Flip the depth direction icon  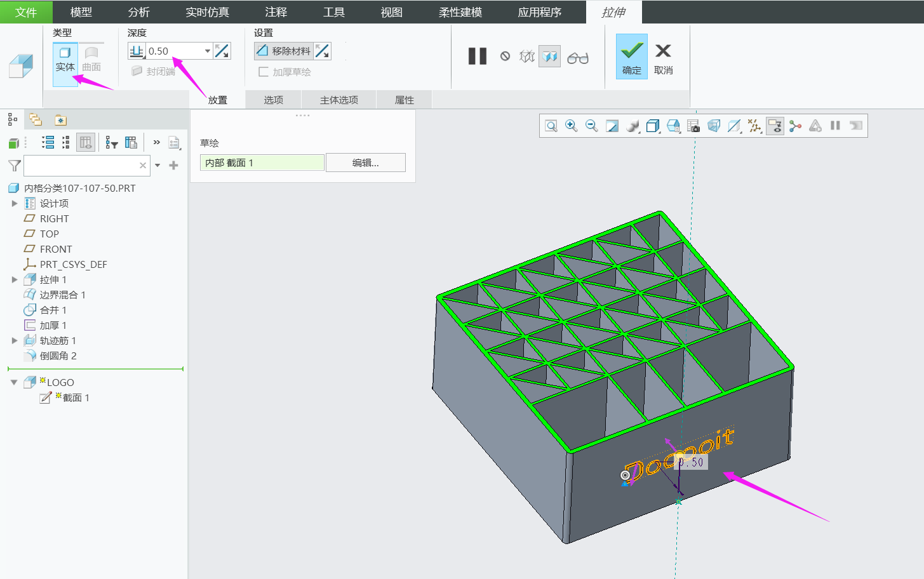(x=222, y=51)
